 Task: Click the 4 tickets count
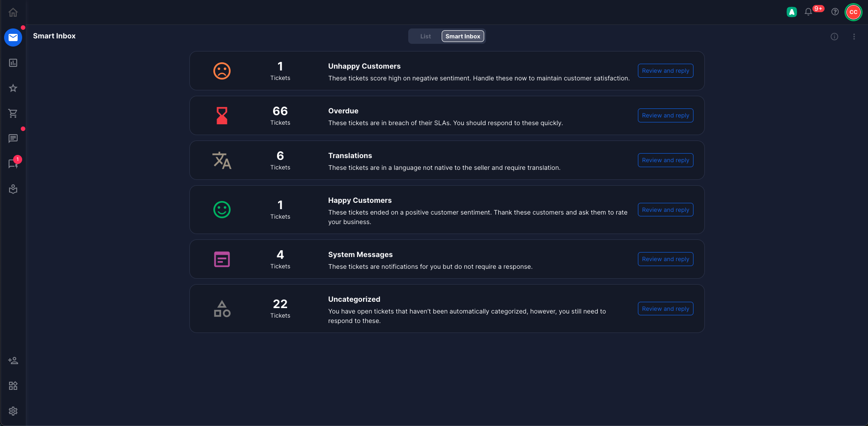280,255
